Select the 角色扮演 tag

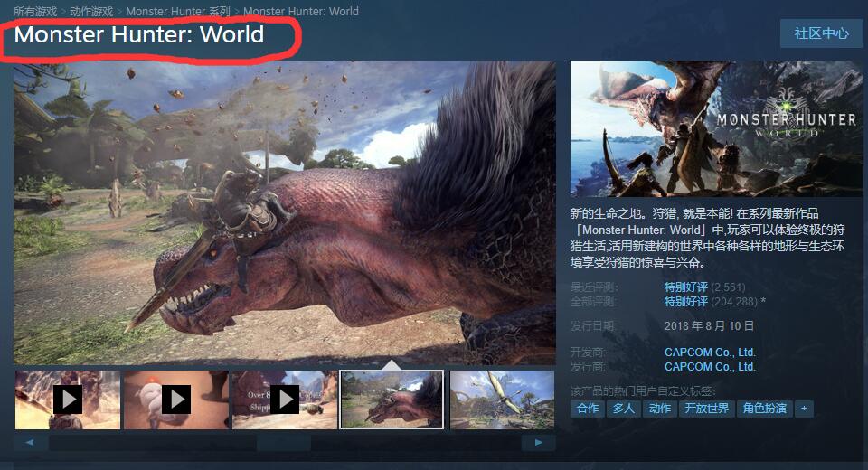pyautogui.click(x=765, y=409)
